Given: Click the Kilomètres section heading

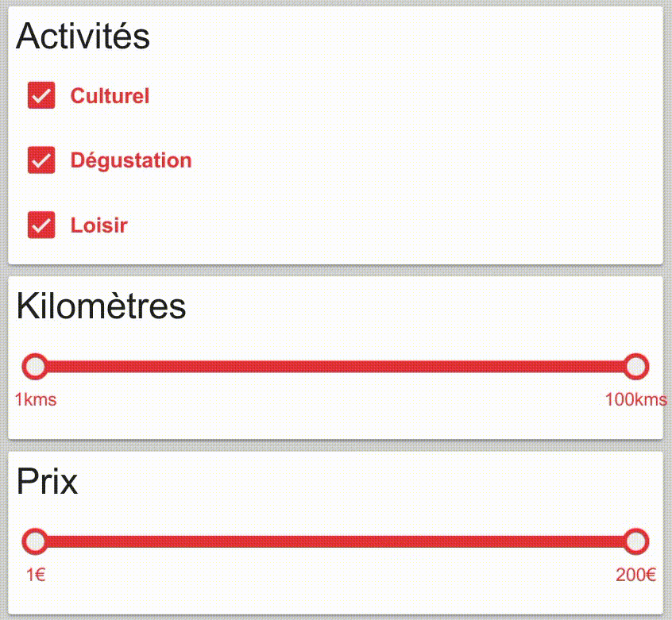Looking at the screenshot, I should (101, 306).
